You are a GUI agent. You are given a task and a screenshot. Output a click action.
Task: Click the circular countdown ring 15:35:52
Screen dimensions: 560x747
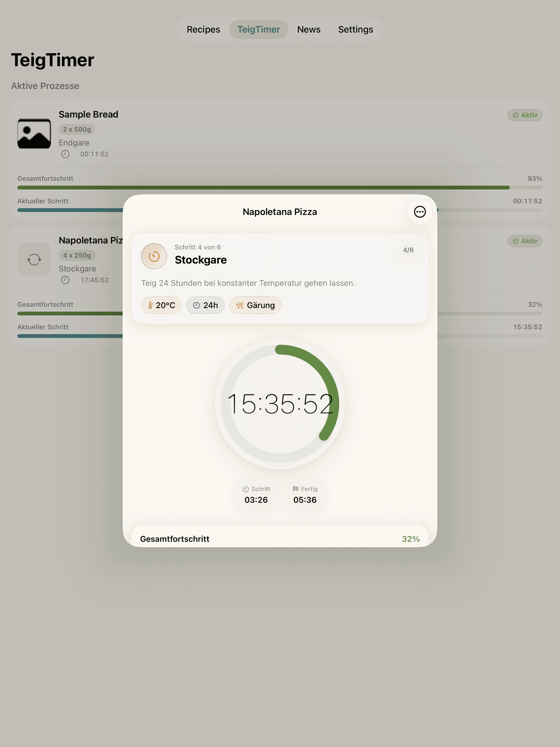(x=280, y=404)
